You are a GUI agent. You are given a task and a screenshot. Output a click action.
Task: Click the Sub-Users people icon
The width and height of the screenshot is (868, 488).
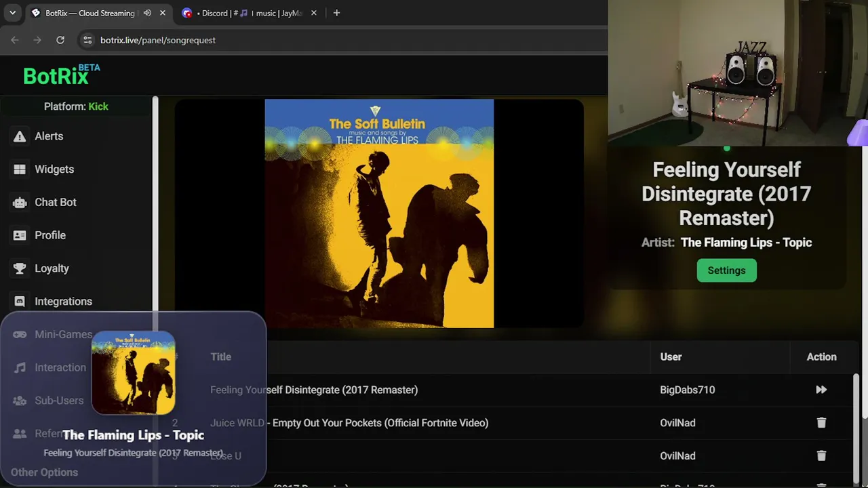click(20, 401)
